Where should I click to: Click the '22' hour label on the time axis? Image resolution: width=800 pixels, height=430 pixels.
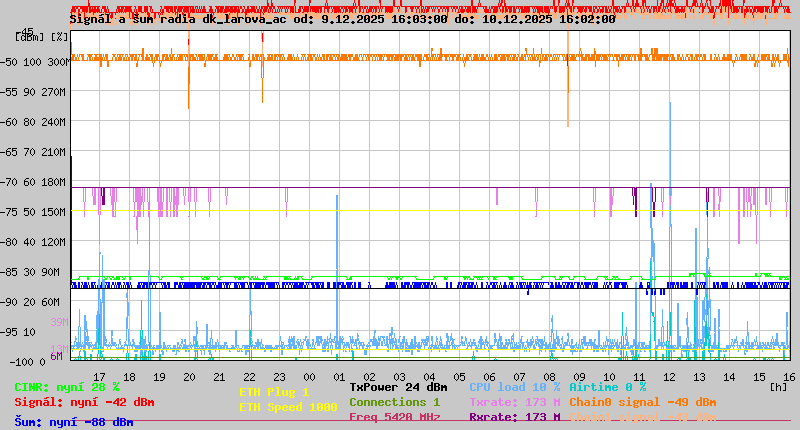pos(249,377)
